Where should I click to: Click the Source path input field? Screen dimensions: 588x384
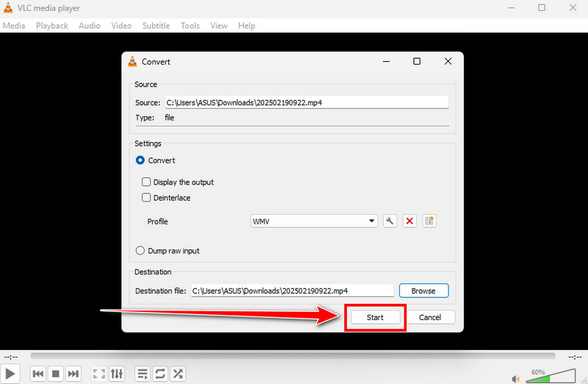pos(306,102)
